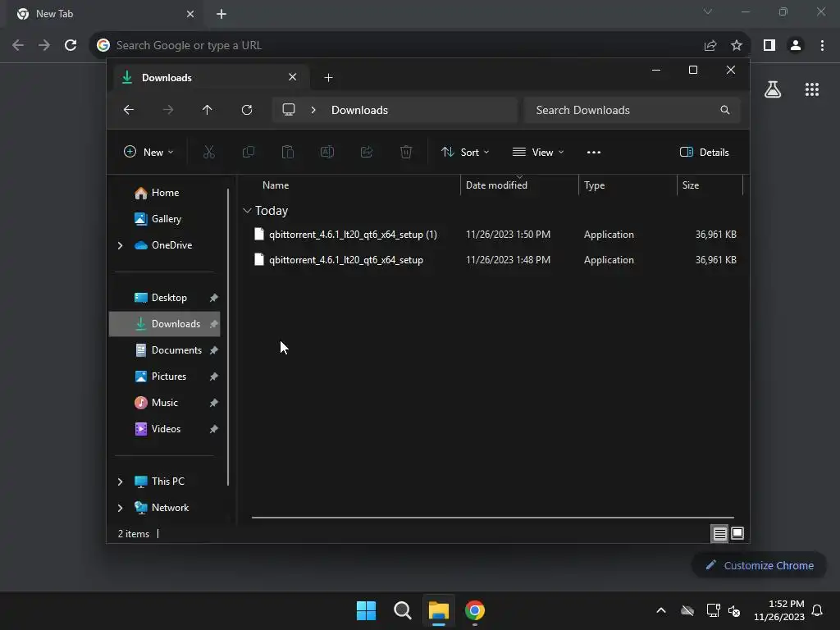Open Videos in navigation pane
This screenshot has width=840, height=630.
click(165, 429)
